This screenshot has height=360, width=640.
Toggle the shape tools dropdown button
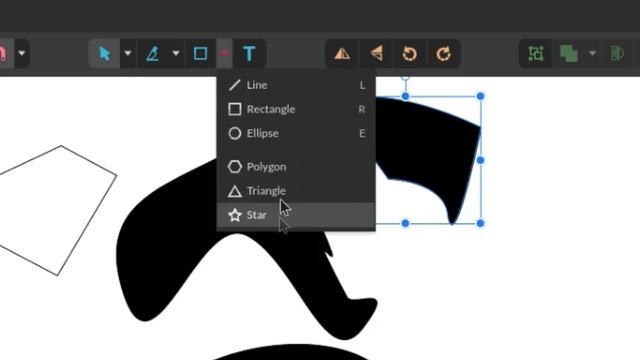click(x=224, y=53)
